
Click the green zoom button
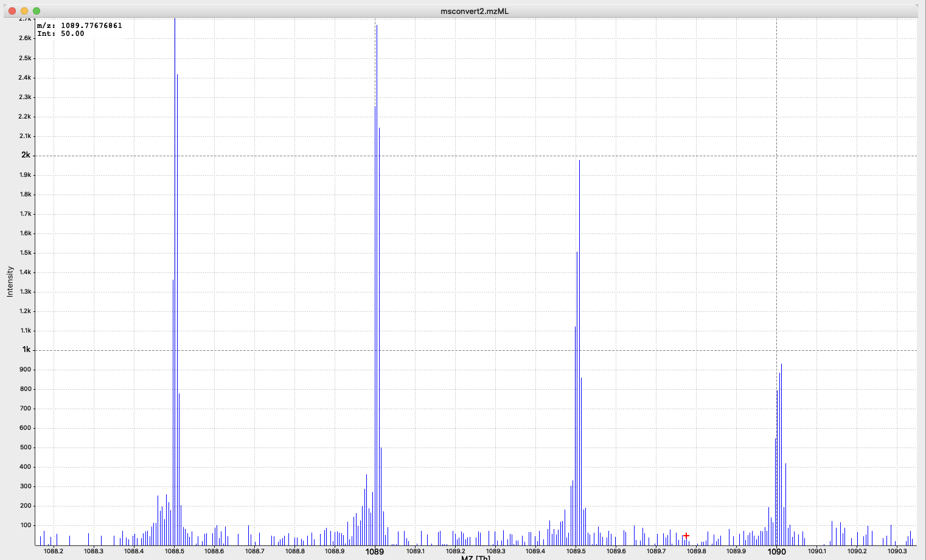[x=38, y=10]
